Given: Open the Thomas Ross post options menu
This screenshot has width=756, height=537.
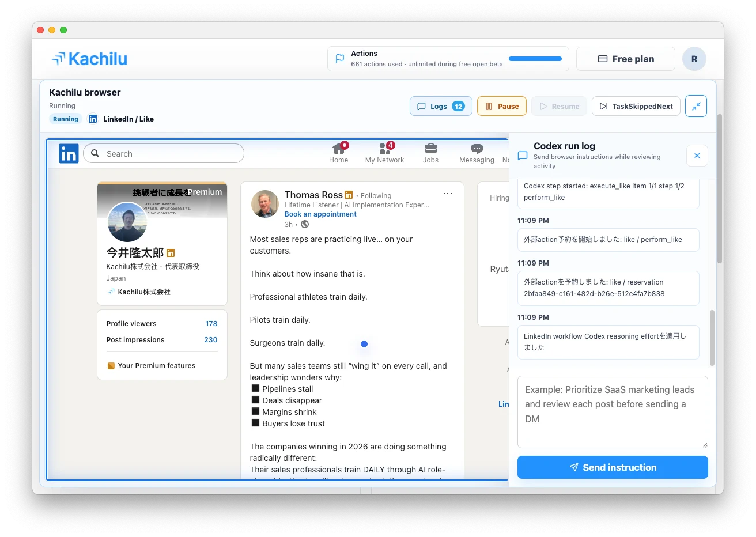Looking at the screenshot, I should [448, 194].
